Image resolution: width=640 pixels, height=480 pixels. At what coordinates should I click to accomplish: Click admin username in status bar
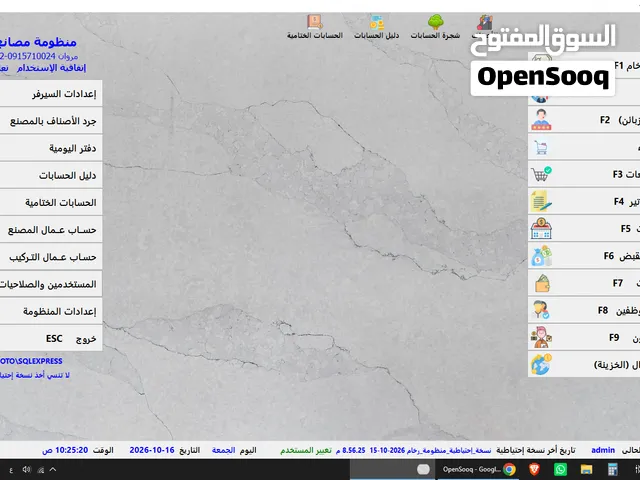pos(603,450)
